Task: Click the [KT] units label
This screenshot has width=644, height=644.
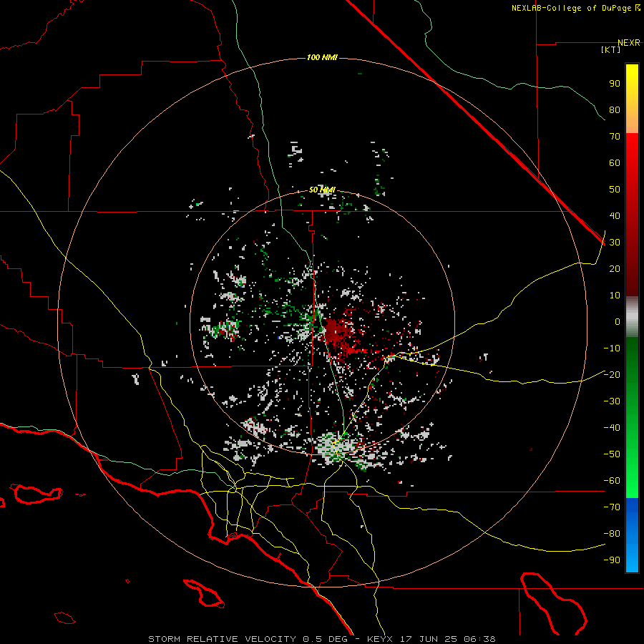Action: pyautogui.click(x=611, y=49)
